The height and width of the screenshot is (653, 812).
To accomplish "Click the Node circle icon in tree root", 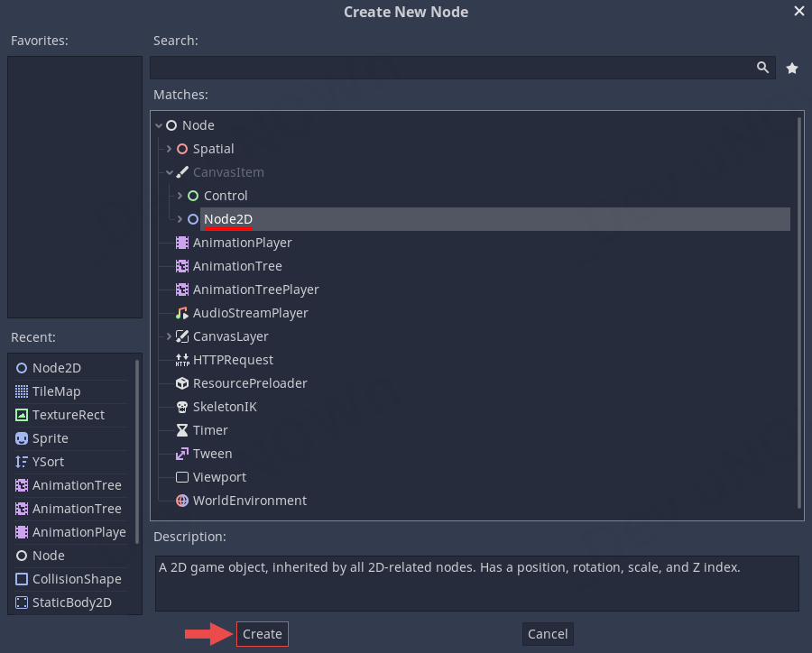I will [171, 125].
